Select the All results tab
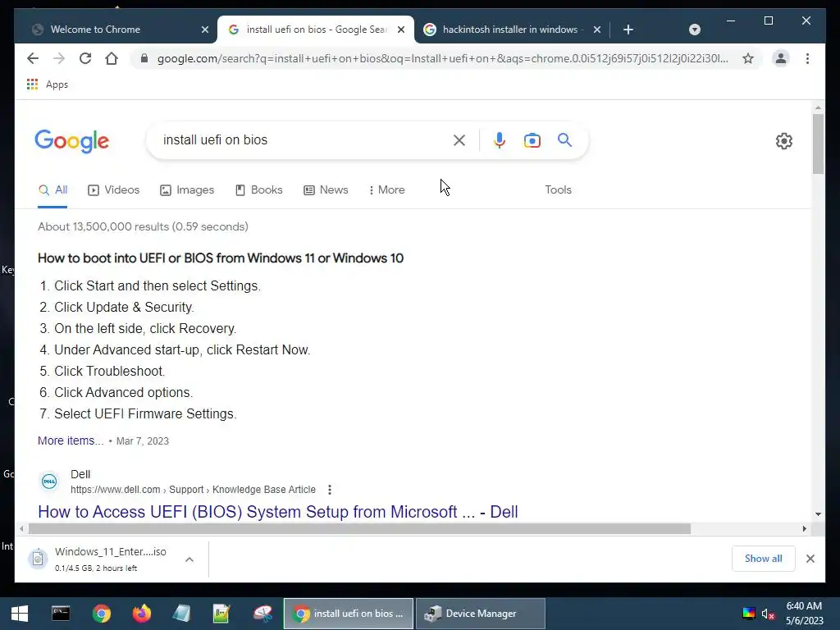 (x=52, y=189)
